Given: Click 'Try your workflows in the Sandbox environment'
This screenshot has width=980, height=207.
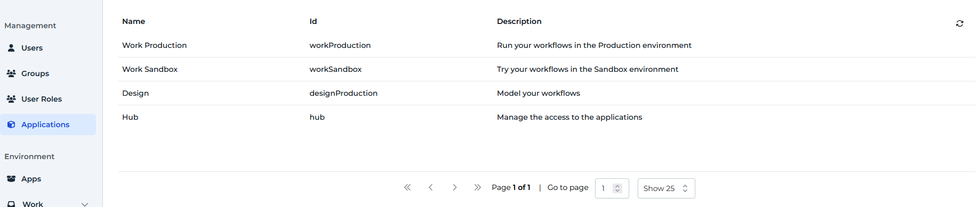Looking at the screenshot, I should 588,69.
